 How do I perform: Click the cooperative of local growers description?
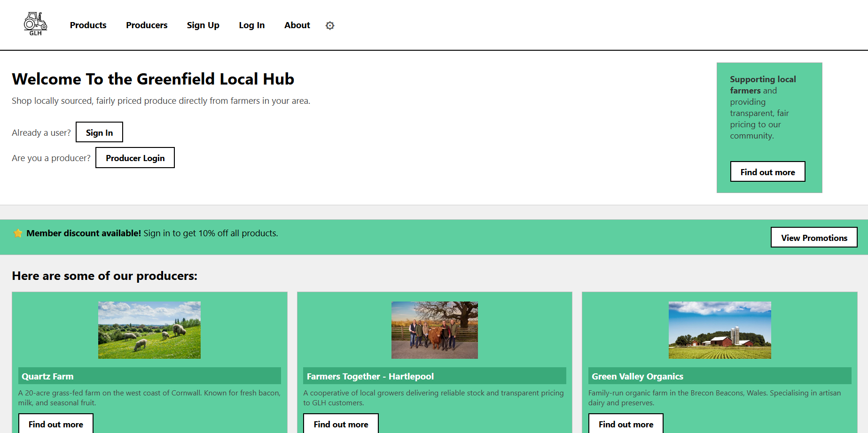click(x=433, y=398)
